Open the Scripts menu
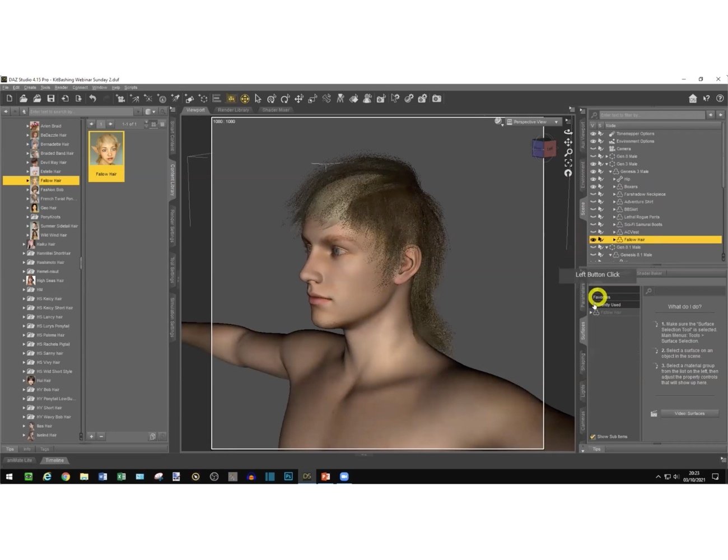 tap(131, 87)
